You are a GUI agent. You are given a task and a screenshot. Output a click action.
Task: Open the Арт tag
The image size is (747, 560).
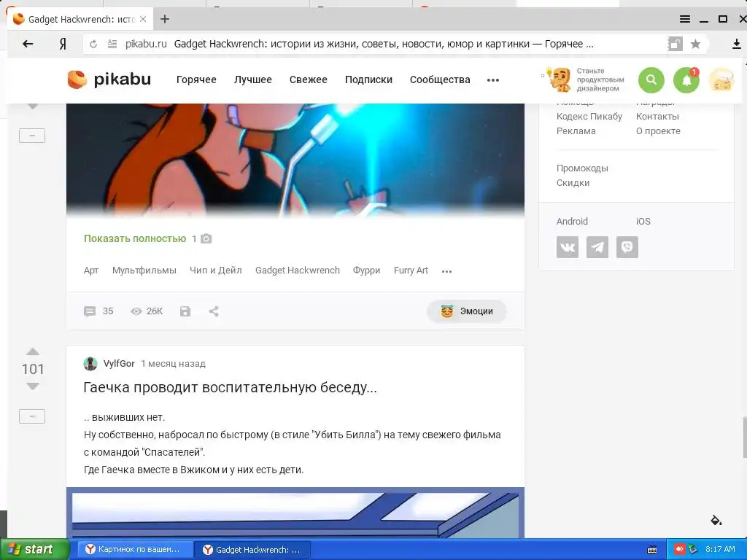91,271
